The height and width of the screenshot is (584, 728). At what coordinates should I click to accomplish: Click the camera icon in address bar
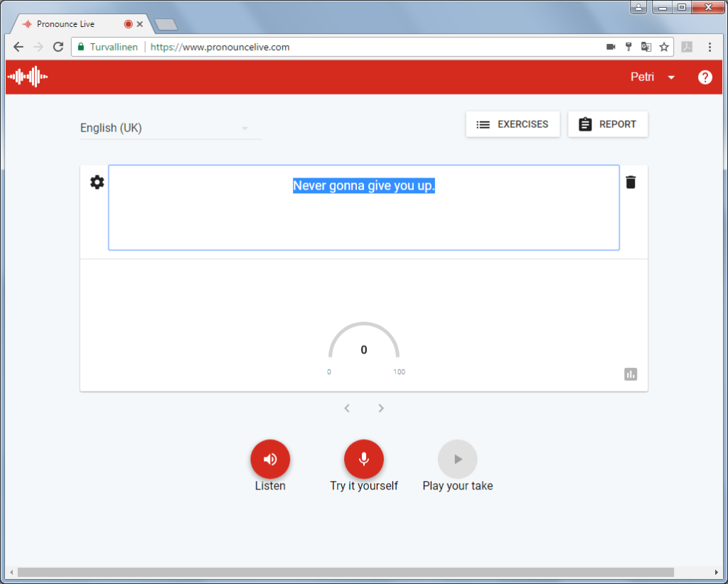611,47
